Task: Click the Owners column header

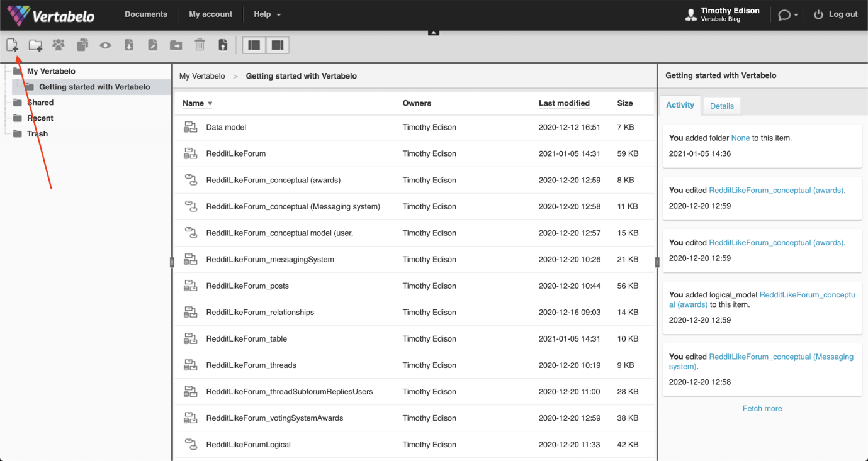Action: tap(417, 103)
